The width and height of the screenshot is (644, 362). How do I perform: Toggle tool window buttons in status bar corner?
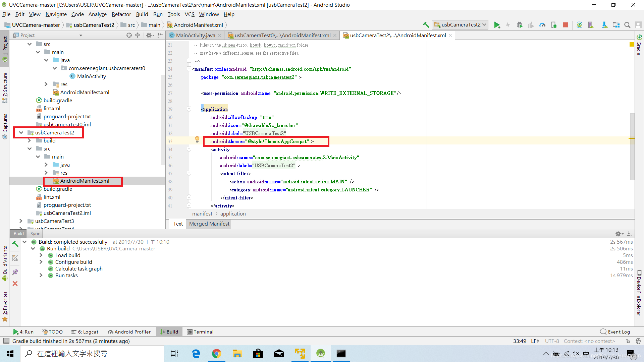point(6,341)
